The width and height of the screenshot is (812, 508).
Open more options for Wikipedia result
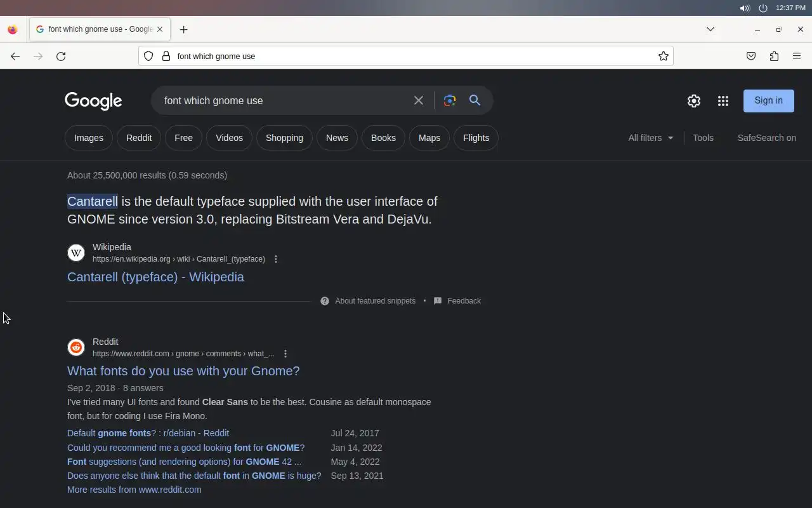pyautogui.click(x=275, y=259)
